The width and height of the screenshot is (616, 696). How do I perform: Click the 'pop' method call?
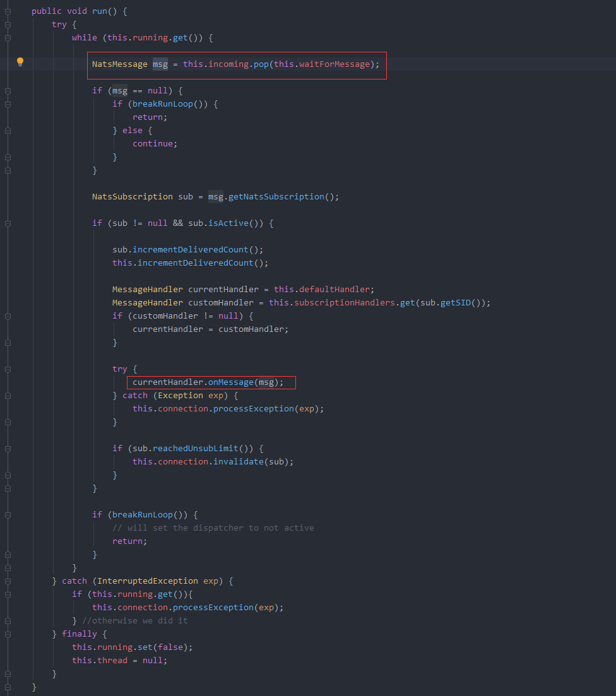point(261,64)
